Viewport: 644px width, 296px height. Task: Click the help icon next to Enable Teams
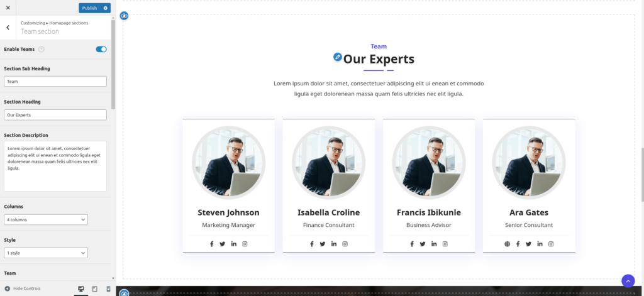tap(41, 49)
